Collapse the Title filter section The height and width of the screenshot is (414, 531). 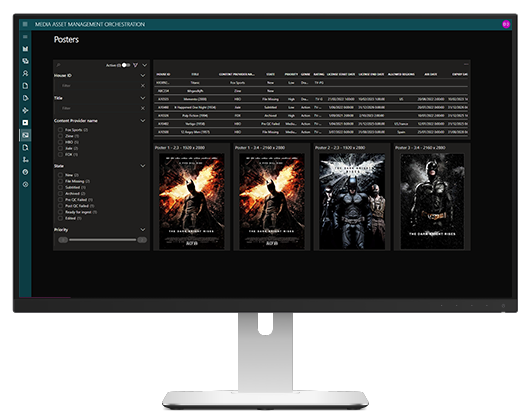[143, 98]
